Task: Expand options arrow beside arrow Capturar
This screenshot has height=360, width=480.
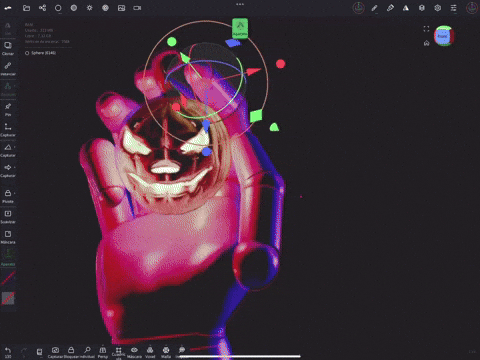Action: [x=15, y=167]
